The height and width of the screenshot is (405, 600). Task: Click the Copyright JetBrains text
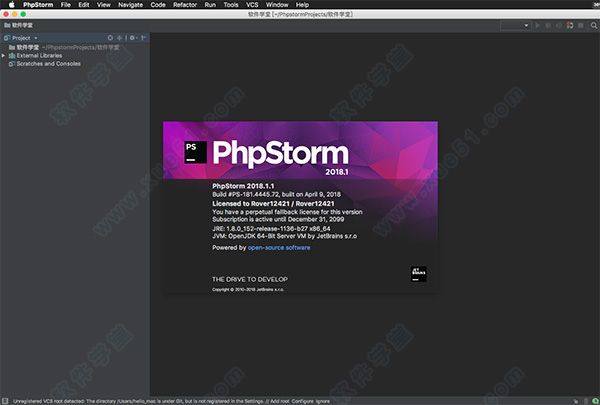click(248, 289)
